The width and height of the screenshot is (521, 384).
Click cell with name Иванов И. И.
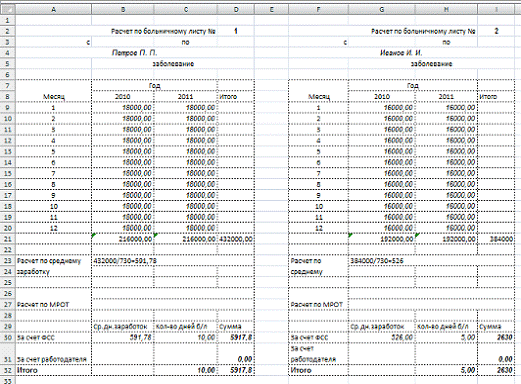click(x=401, y=53)
